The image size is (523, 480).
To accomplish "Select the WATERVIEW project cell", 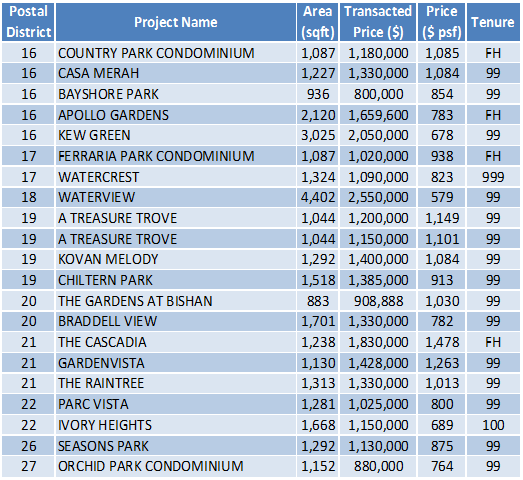I will click(176, 197).
